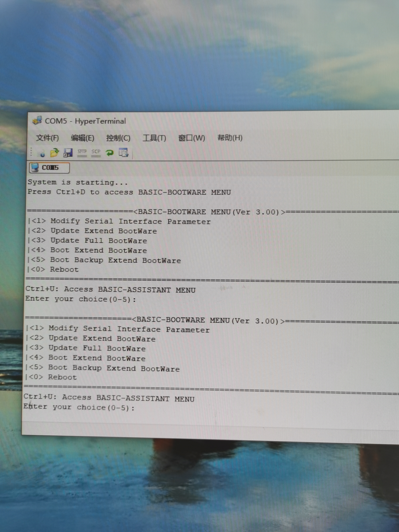399x532 pixels.
Task: Click the SCP toolbar button
Action: point(96,153)
